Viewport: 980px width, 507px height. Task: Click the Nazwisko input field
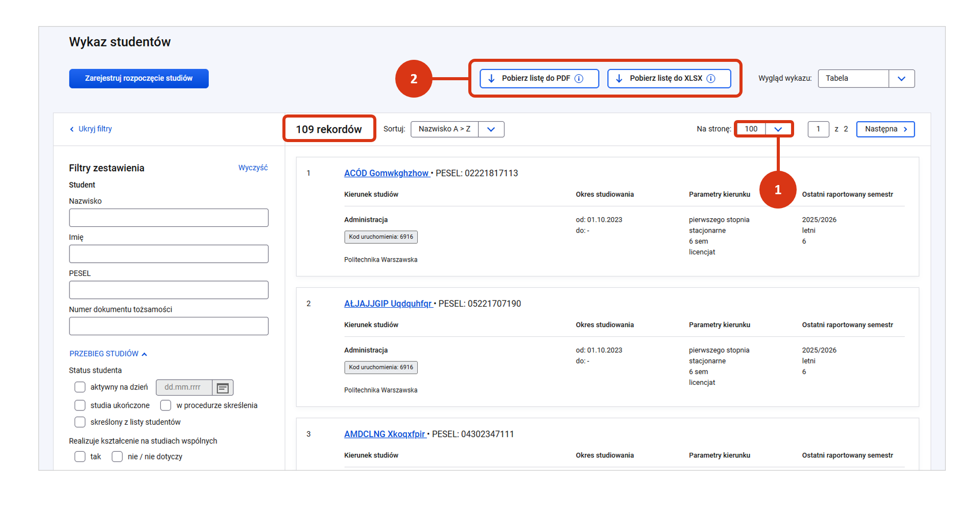point(169,218)
